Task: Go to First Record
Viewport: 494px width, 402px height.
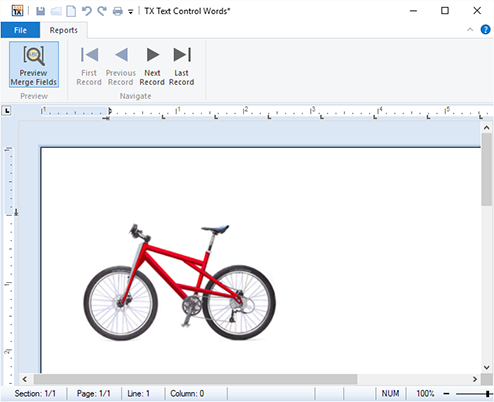Action: 89,66
